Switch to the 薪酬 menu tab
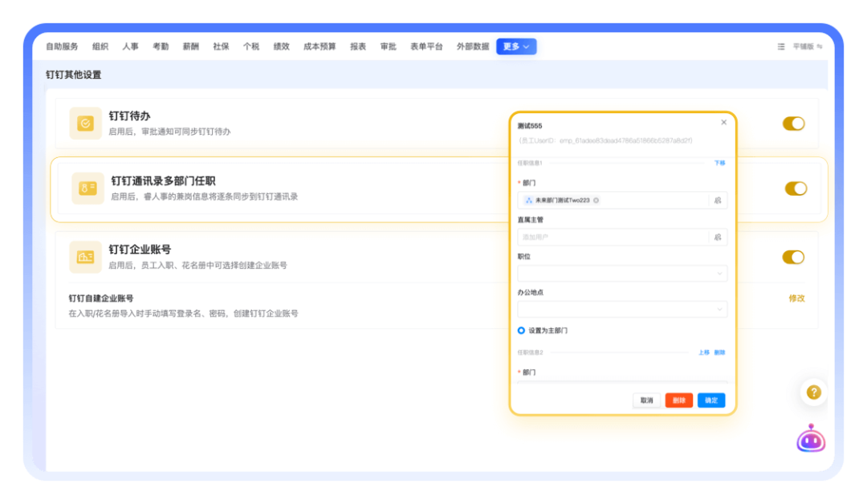Image resolution: width=867 pixels, height=504 pixels. pos(191,47)
